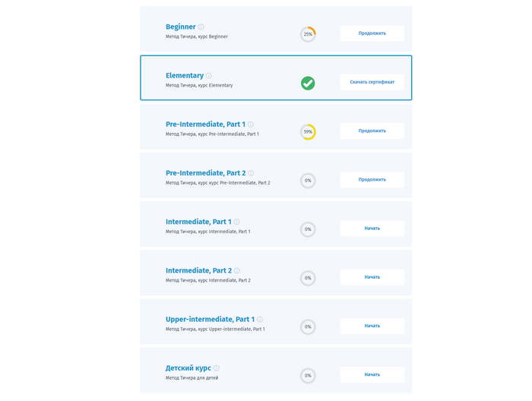Screen dimensions: 532x401
Task: Click the 59% progress circle
Action: click(x=308, y=132)
